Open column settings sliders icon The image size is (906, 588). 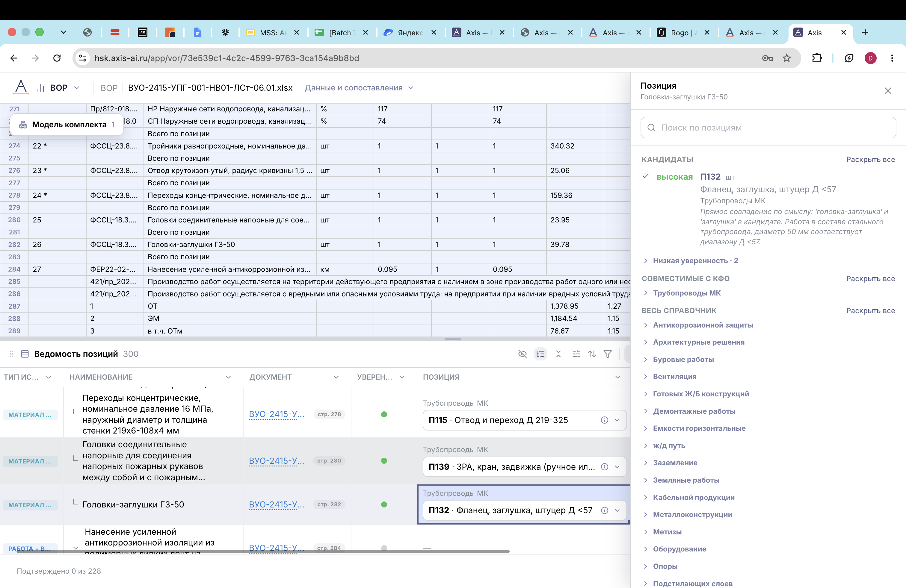click(576, 354)
